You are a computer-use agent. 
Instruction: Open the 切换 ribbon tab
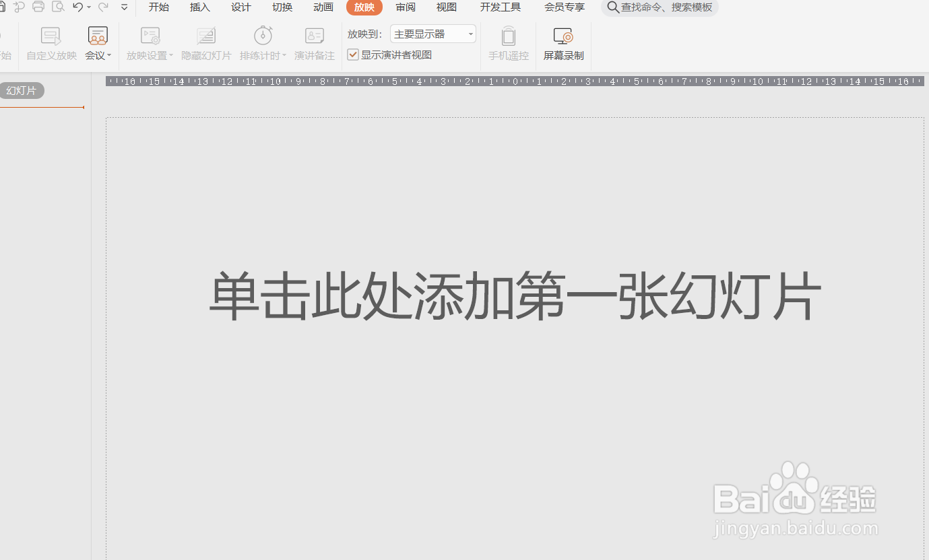(282, 7)
